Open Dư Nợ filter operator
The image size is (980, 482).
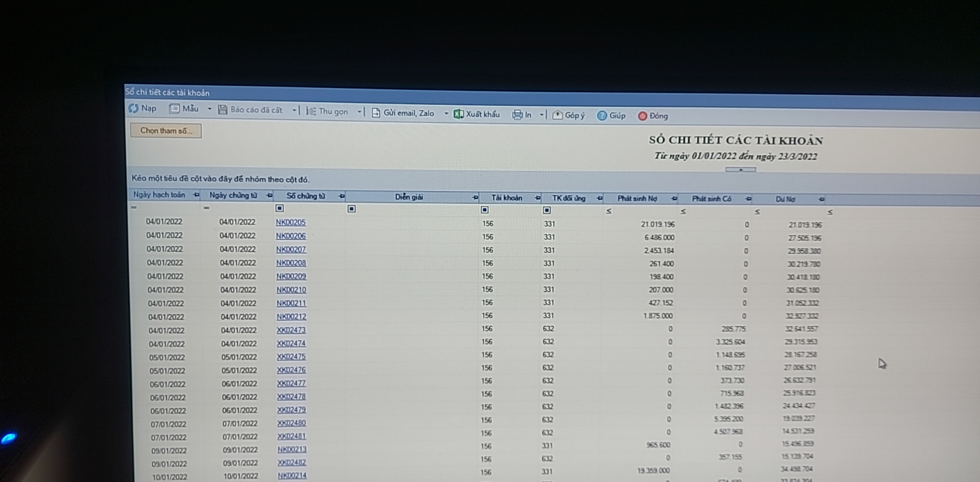[757, 212]
